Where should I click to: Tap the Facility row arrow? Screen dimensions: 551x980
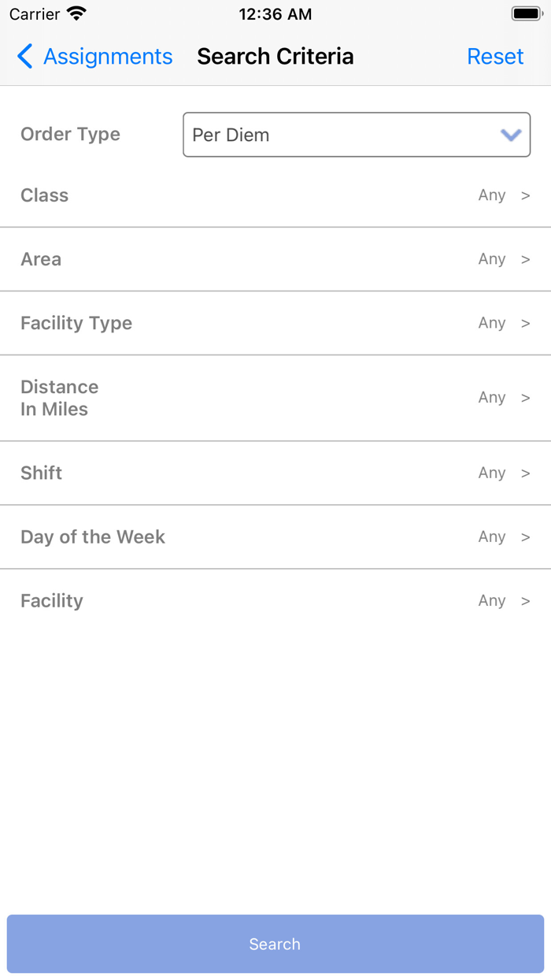[x=526, y=601]
